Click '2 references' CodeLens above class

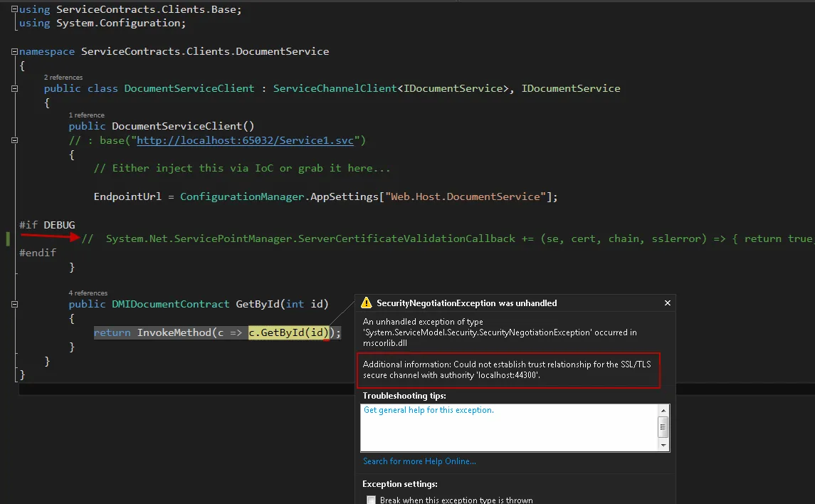coord(63,78)
